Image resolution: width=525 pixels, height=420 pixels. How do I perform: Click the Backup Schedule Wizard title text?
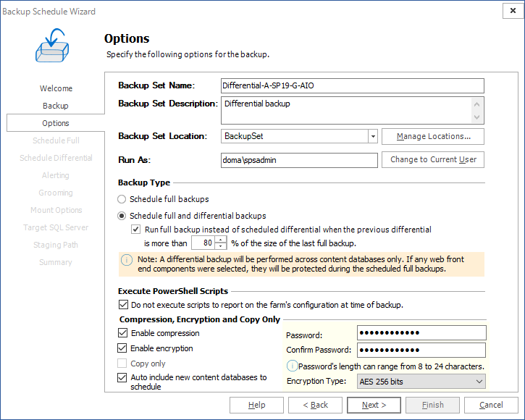[x=49, y=12]
